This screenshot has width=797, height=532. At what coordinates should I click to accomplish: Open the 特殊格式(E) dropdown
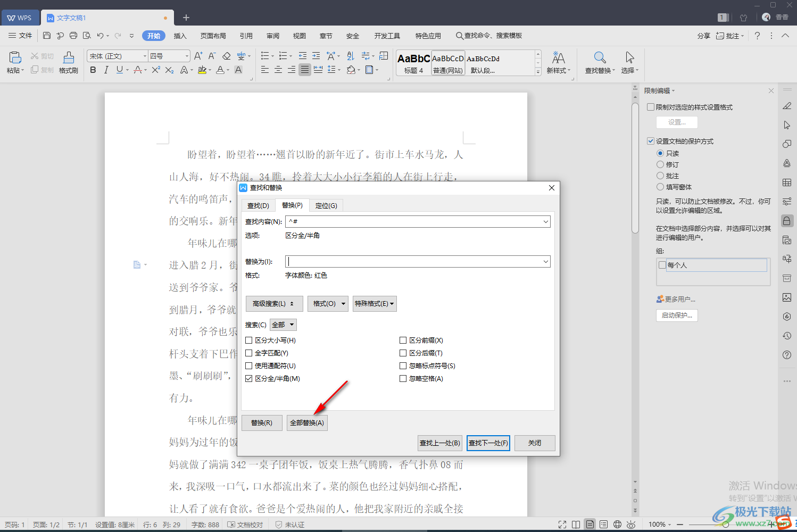pyautogui.click(x=375, y=304)
